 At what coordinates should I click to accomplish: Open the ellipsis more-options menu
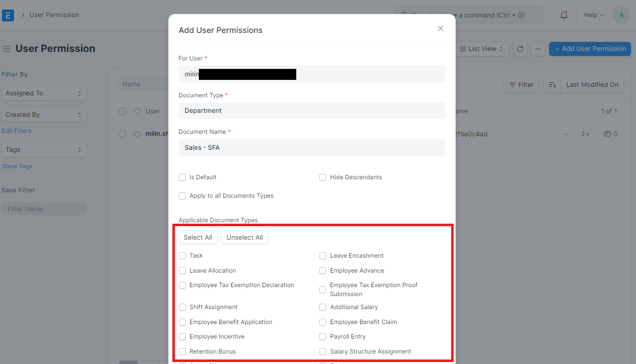coord(538,48)
